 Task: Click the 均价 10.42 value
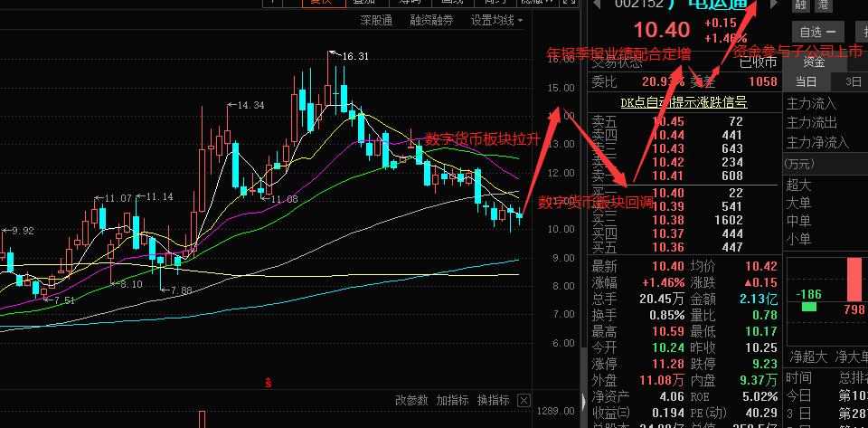coord(761,266)
